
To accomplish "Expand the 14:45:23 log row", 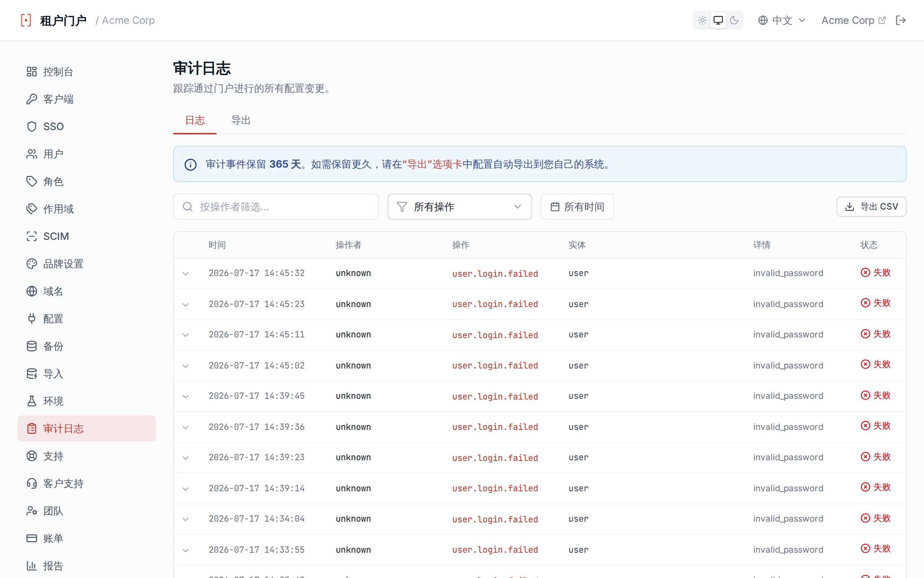I will [186, 305].
